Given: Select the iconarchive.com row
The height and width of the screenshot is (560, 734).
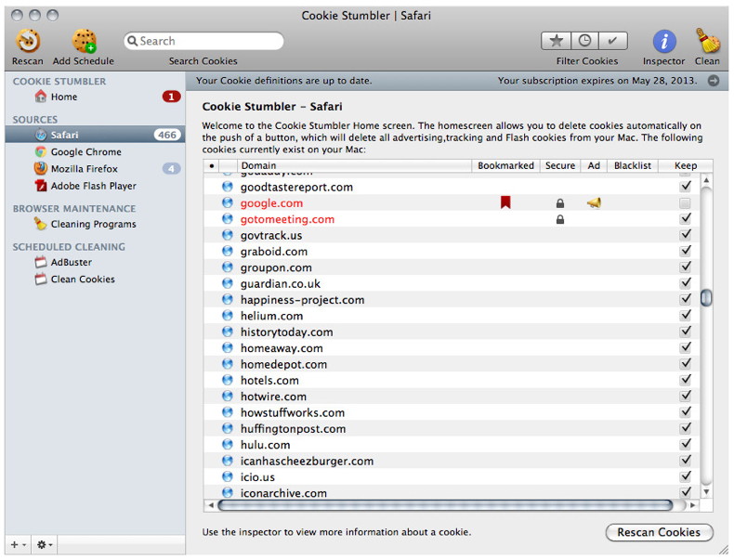Looking at the screenshot, I should [x=452, y=492].
